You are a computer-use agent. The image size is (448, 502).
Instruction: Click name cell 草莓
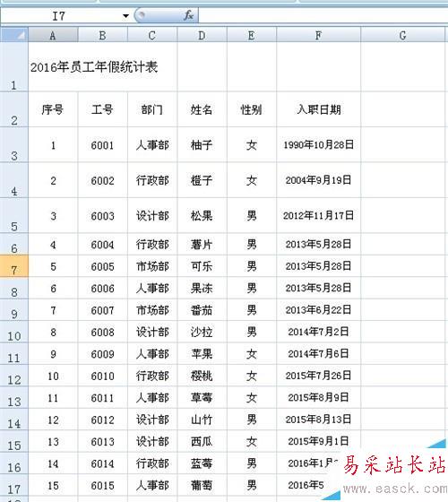pyautogui.click(x=202, y=398)
